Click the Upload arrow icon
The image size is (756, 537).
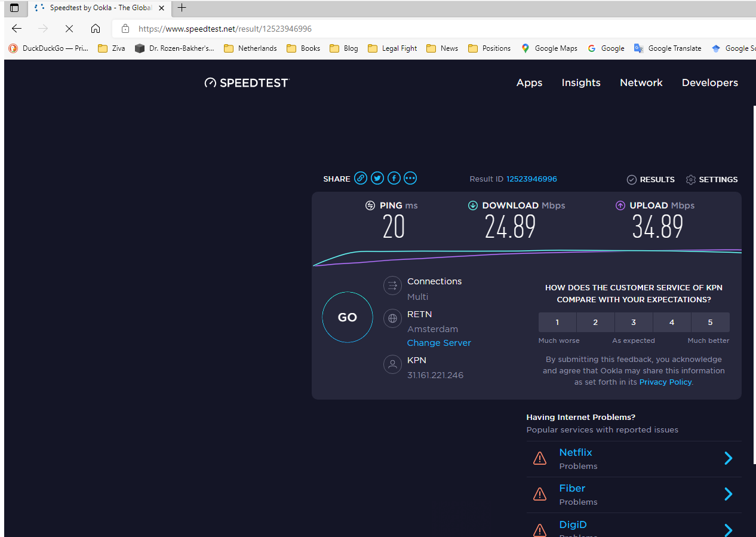pos(620,205)
